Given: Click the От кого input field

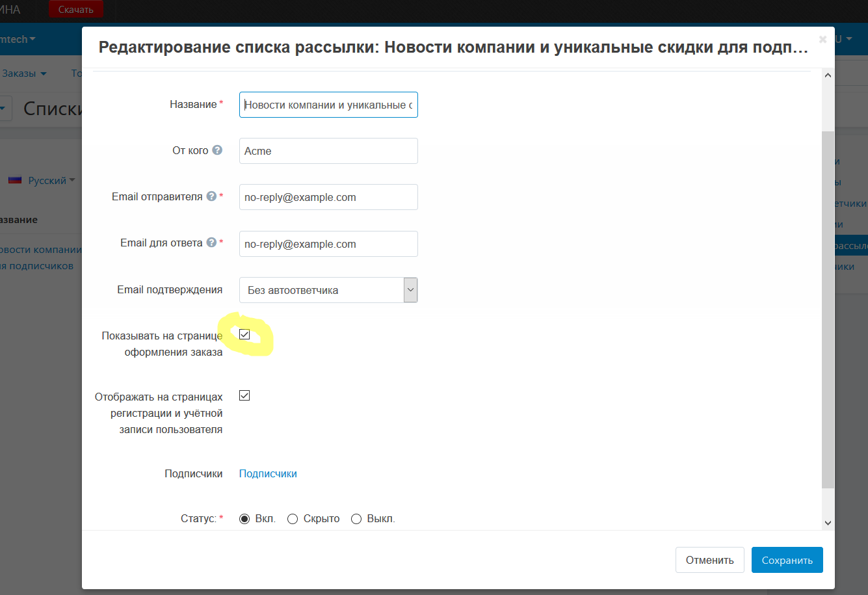Looking at the screenshot, I should click(x=328, y=151).
